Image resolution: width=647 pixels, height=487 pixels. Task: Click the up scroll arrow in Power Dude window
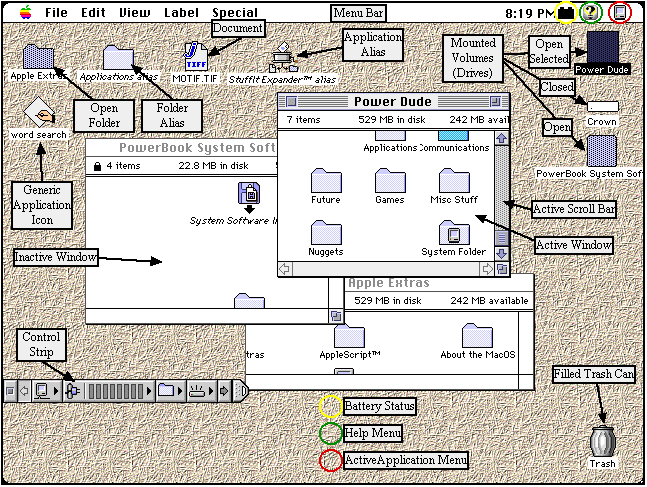pos(502,138)
